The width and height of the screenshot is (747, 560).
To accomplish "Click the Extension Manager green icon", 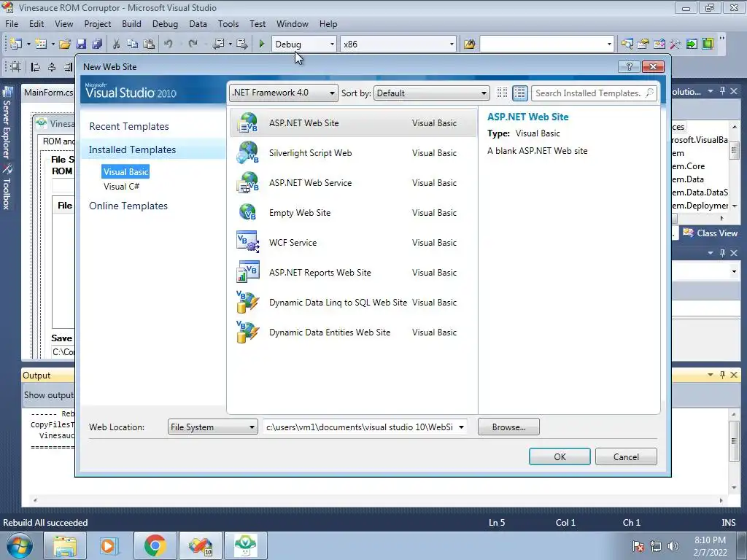I will pyautogui.click(x=708, y=44).
